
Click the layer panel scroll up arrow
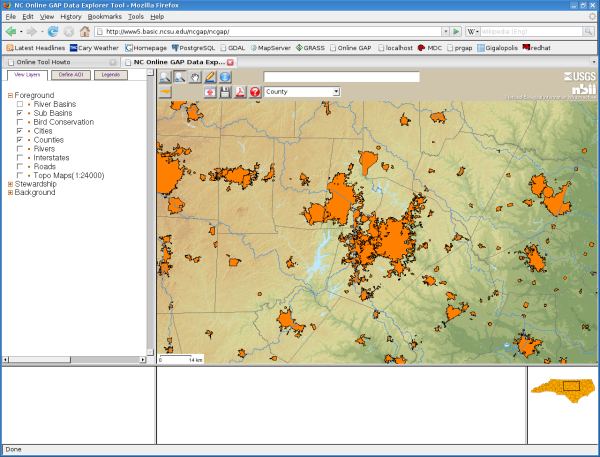point(150,73)
